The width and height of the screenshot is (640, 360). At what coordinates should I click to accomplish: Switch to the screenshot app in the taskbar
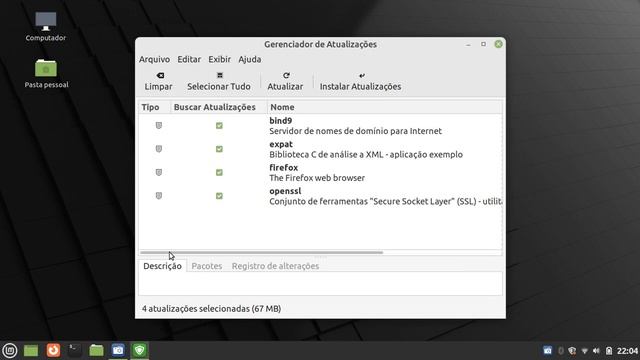point(118,350)
